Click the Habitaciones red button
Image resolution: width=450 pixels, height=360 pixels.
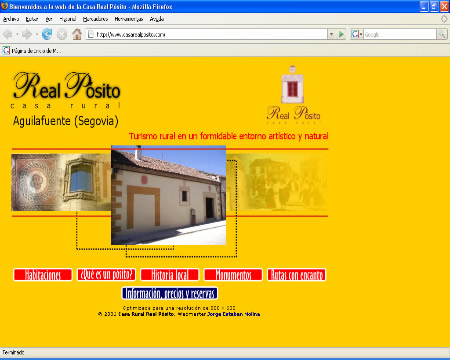[43, 275]
